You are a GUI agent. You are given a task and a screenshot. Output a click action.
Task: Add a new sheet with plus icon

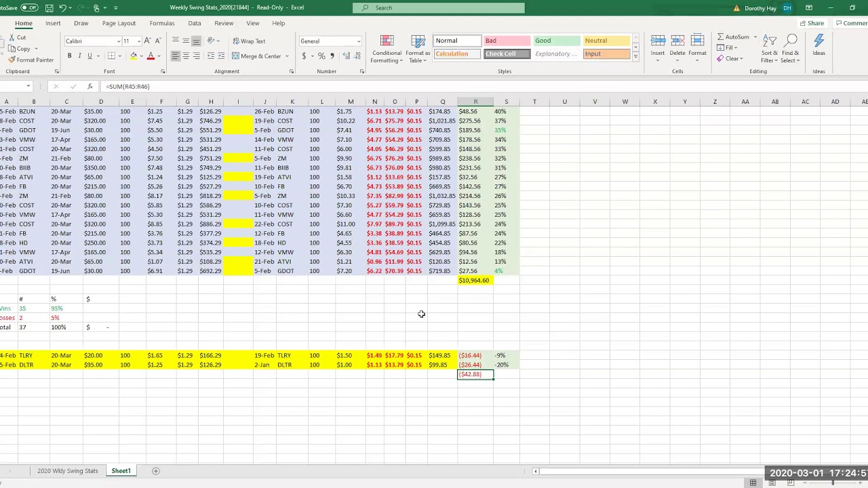coord(155,471)
